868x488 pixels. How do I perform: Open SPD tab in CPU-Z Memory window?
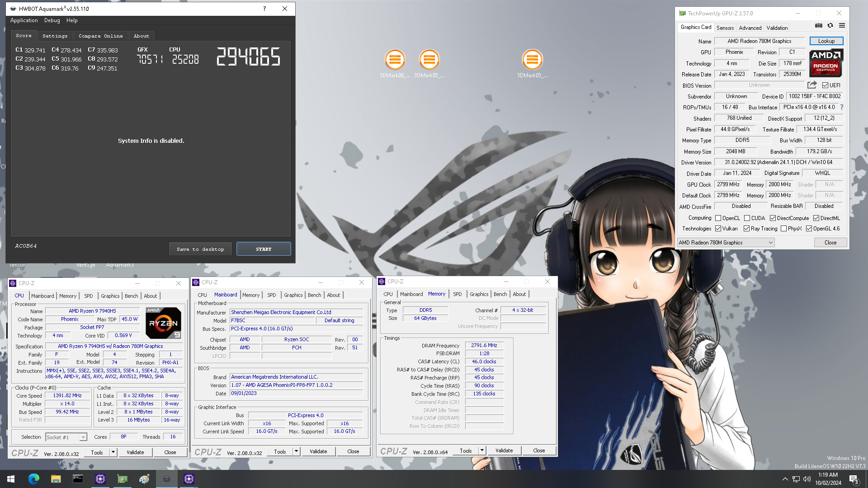457,294
